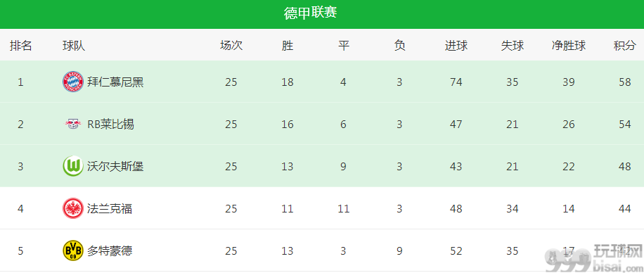Sort table by 净胜球 column header
The width and height of the screenshot is (644, 273).
(x=569, y=45)
